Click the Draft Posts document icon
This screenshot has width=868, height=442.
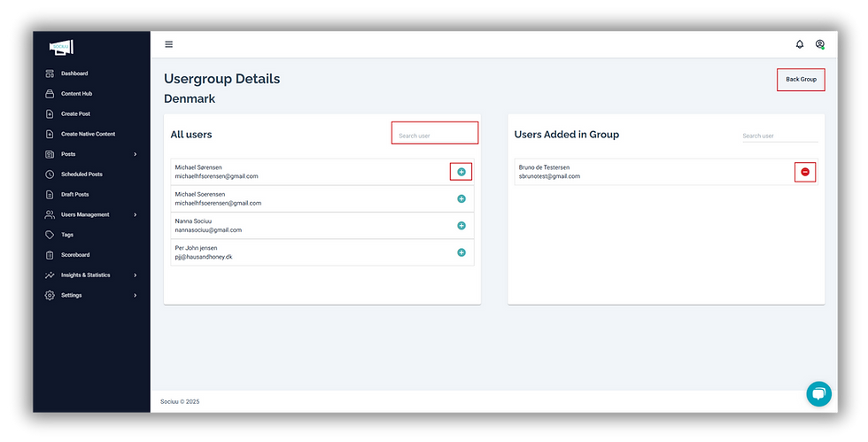click(x=50, y=194)
